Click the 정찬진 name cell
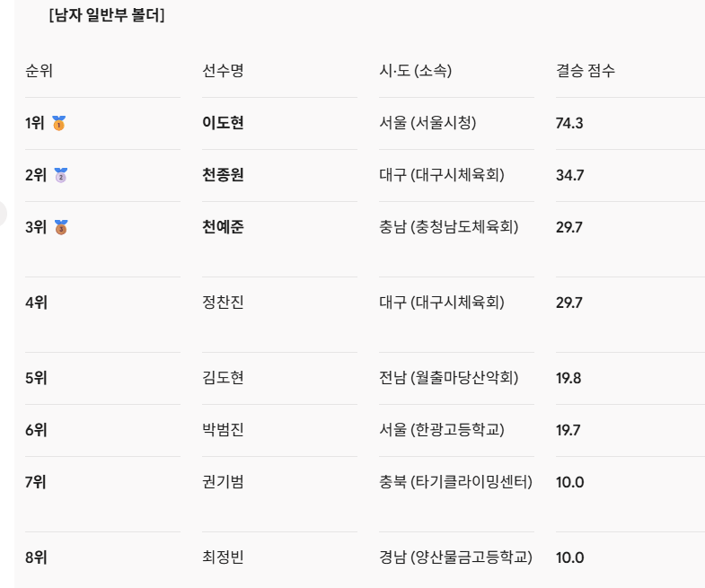Viewport: 705px width, 588px height. [223, 303]
